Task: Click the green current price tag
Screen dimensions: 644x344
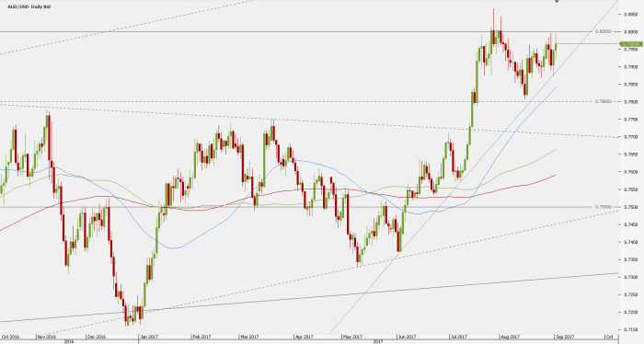Action: pos(631,44)
